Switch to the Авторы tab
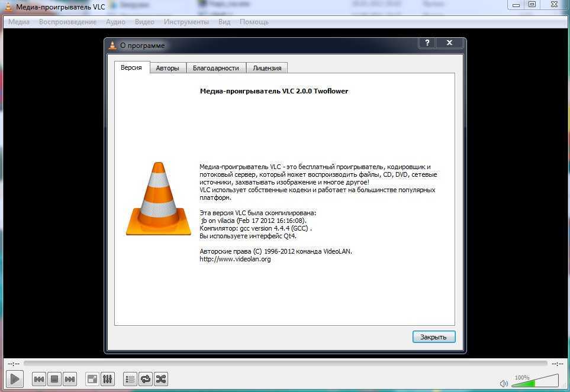This screenshot has width=570, height=392. point(168,68)
